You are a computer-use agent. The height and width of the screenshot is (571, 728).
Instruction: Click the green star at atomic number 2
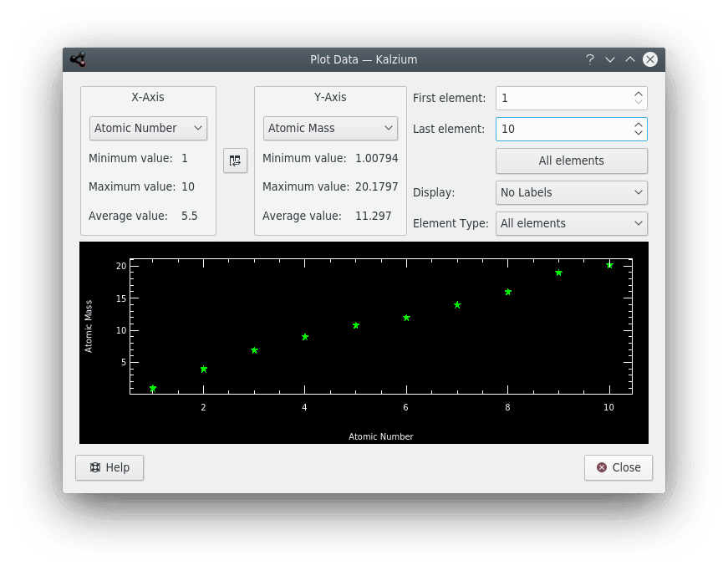coord(204,369)
